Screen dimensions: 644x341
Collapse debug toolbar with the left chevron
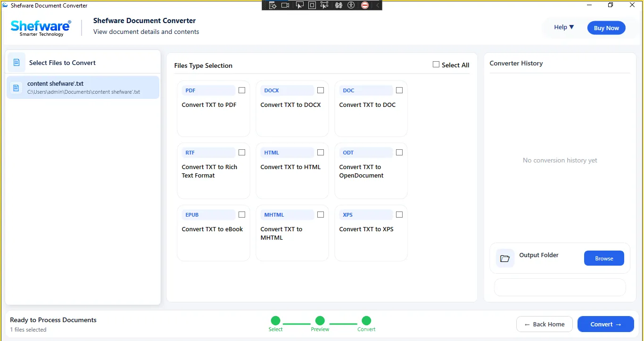(377, 5)
